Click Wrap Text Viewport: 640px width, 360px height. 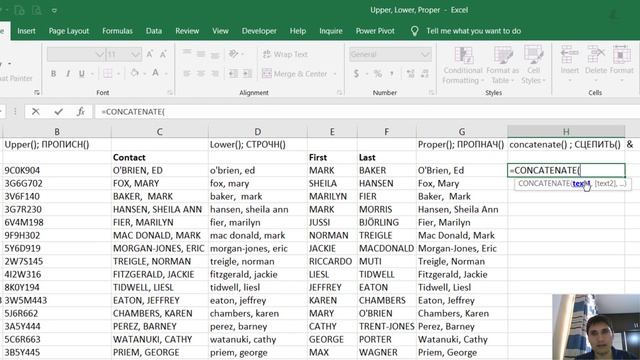(285, 54)
